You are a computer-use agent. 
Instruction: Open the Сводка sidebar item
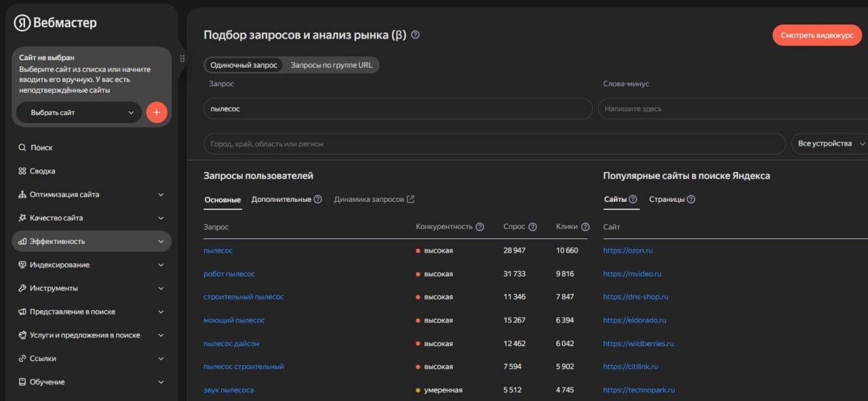pyautogui.click(x=42, y=171)
